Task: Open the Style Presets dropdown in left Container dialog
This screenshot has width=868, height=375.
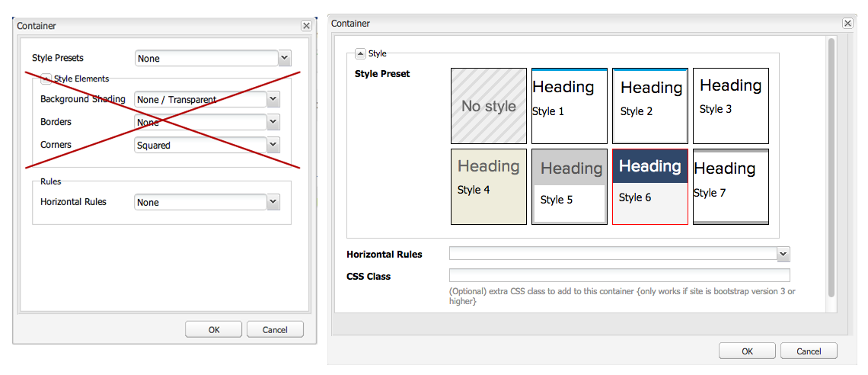Action: [x=285, y=58]
